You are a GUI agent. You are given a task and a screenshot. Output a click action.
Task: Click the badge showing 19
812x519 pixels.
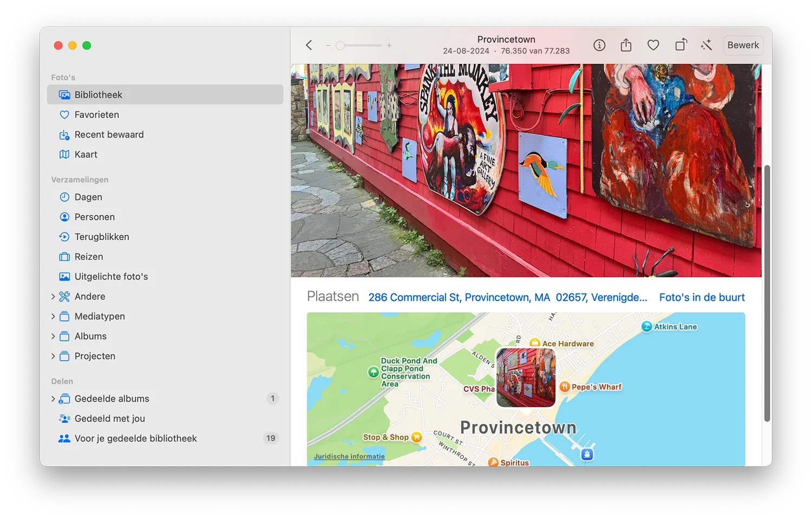tap(271, 438)
